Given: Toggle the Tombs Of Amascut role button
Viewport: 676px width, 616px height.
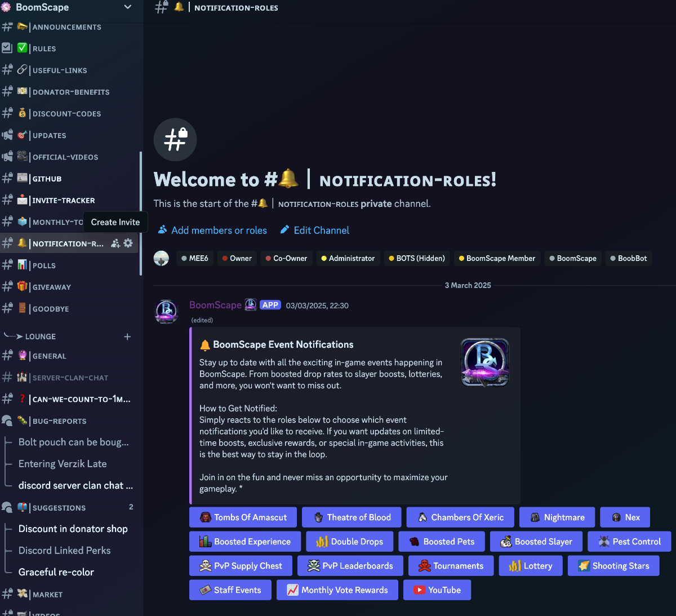Looking at the screenshot, I should click(x=243, y=517).
